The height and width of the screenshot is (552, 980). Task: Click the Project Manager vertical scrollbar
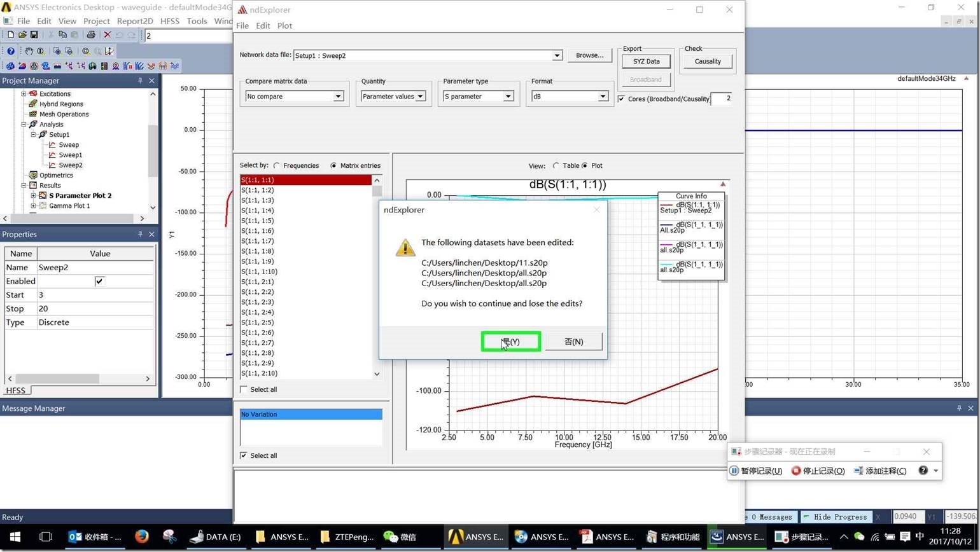coord(153,150)
